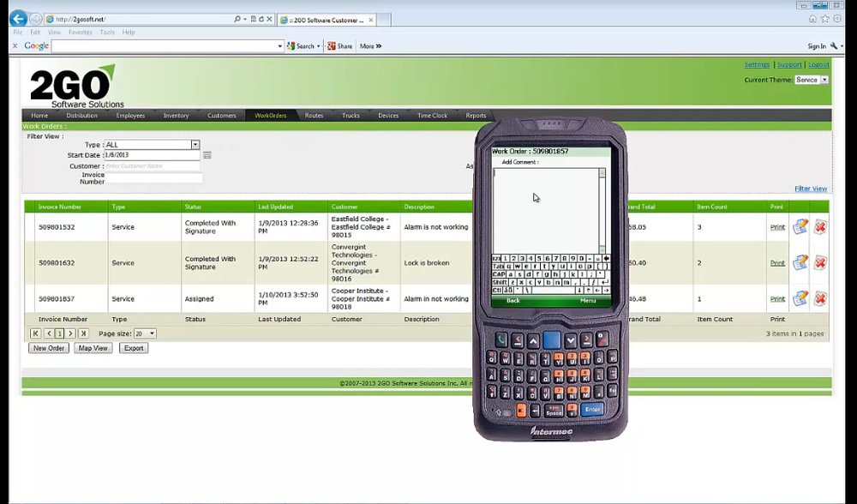Open the Distribution navigation tab
Screen dimensions: 857x504
point(82,116)
